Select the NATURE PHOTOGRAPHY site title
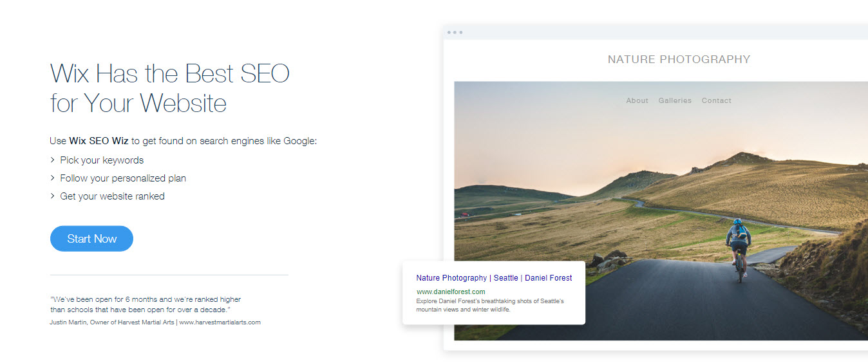Image resolution: width=868 pixels, height=363 pixels. (679, 59)
